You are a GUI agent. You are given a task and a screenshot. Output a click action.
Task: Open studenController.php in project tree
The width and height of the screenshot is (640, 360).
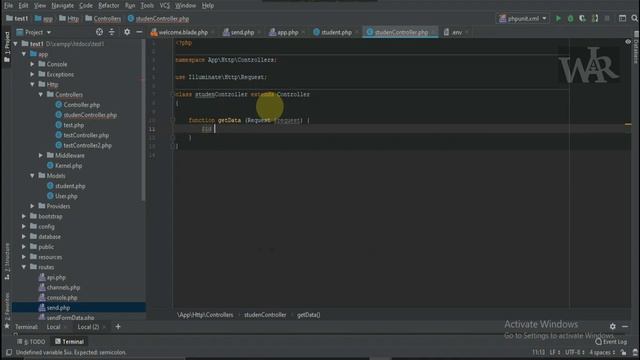pos(90,115)
